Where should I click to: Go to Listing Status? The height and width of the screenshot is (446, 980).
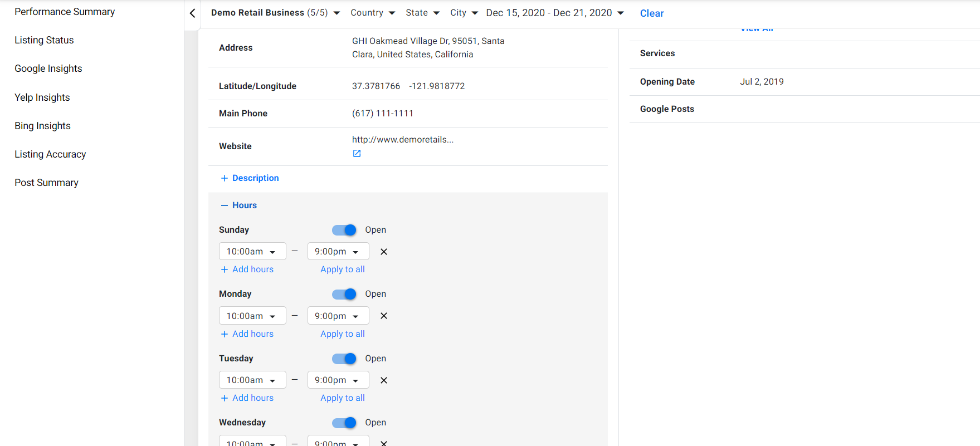44,40
